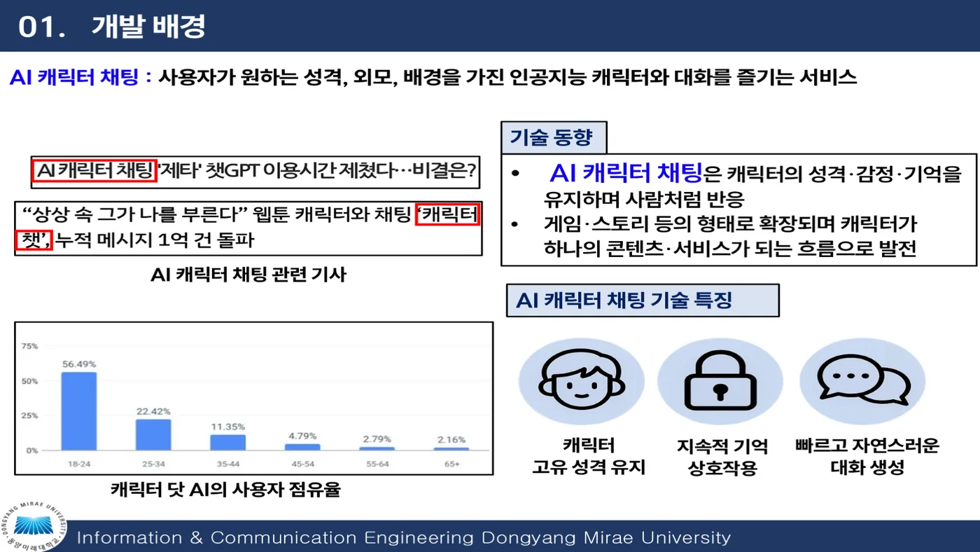Click the '누적 메시지 1억 건 돌파' text
980x552 pixels.
(x=155, y=241)
